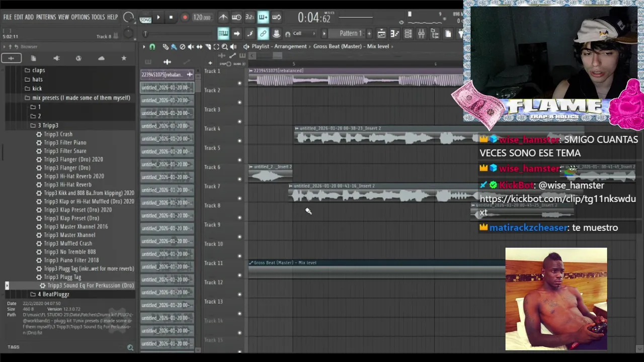Image resolution: width=644 pixels, height=362 pixels.
Task: Mute Track 2 with its green dot
Action: (239, 102)
